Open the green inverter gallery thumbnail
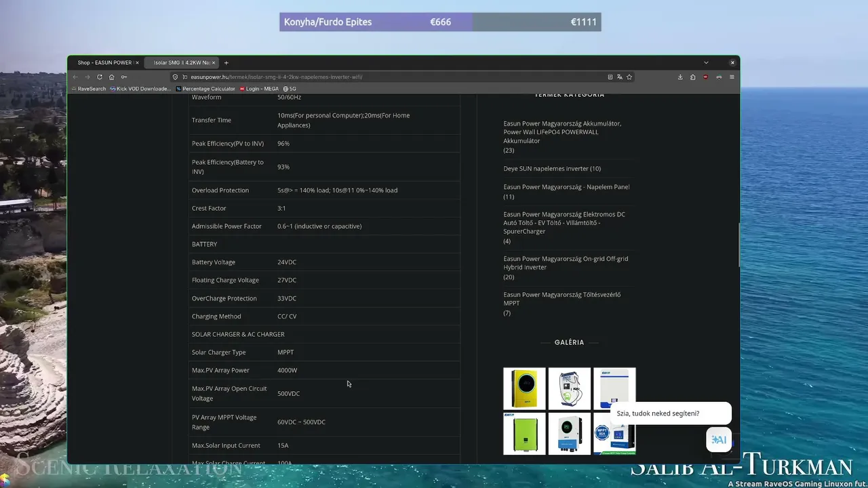 524,434
